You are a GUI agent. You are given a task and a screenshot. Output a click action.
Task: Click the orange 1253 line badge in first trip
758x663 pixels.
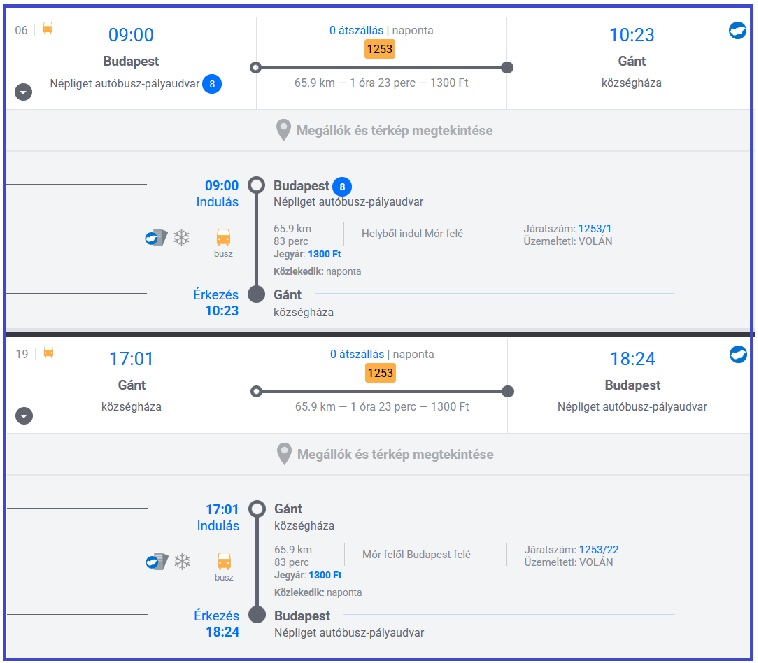[379, 49]
